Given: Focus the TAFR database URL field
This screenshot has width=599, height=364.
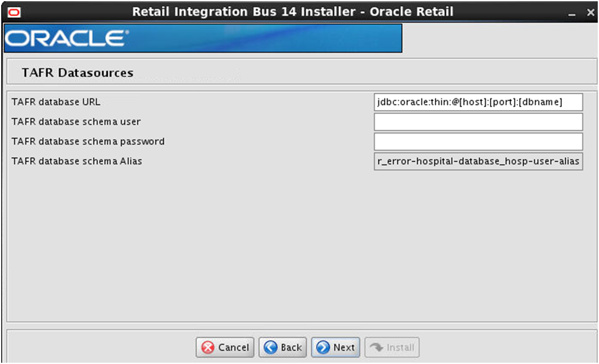Looking at the screenshot, I should click(478, 102).
